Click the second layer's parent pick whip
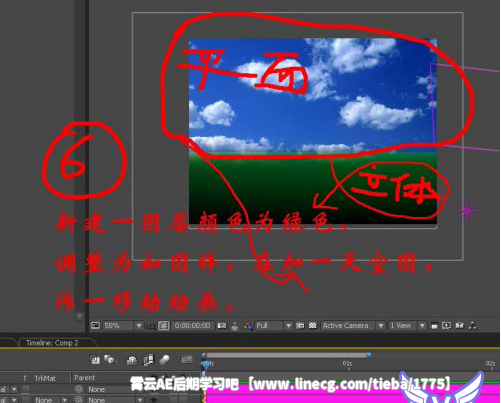This screenshot has height=403, width=501. coord(79,399)
